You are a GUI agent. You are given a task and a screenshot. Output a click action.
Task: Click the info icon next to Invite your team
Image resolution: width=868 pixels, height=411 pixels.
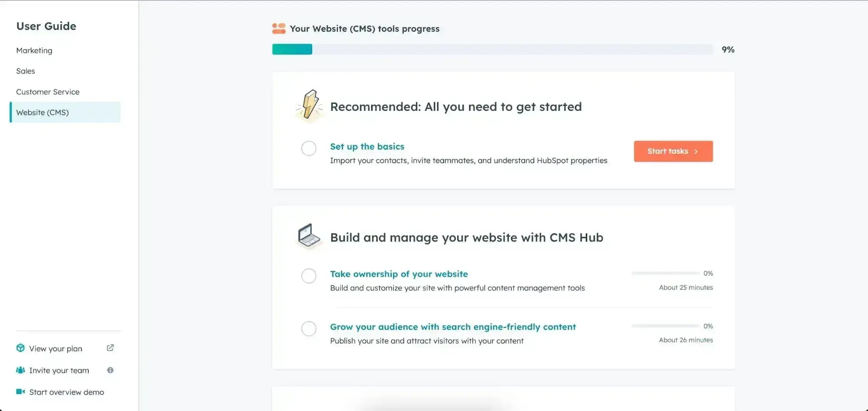pyautogui.click(x=110, y=370)
